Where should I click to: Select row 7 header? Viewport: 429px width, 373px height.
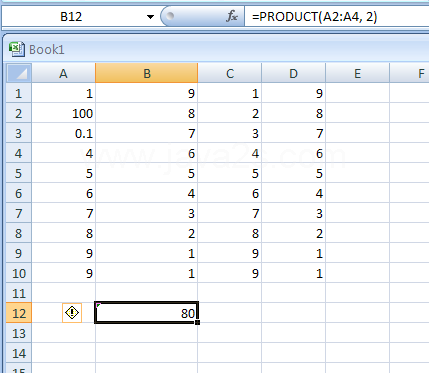coord(19,213)
